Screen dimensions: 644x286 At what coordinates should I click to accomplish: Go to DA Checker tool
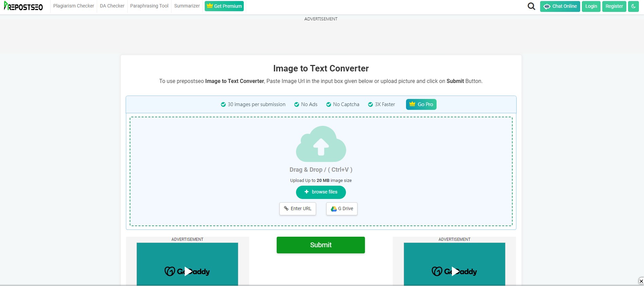click(112, 6)
